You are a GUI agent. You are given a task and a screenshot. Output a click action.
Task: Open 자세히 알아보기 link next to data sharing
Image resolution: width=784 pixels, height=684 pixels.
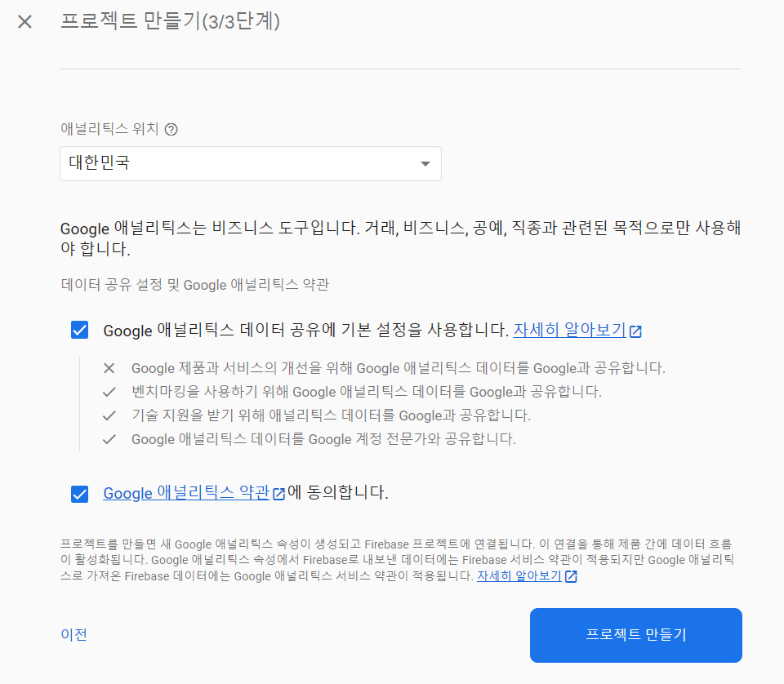click(x=569, y=330)
